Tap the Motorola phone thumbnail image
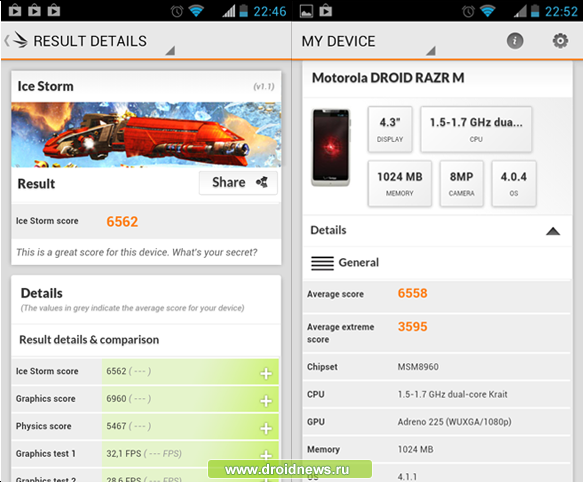 (x=331, y=147)
